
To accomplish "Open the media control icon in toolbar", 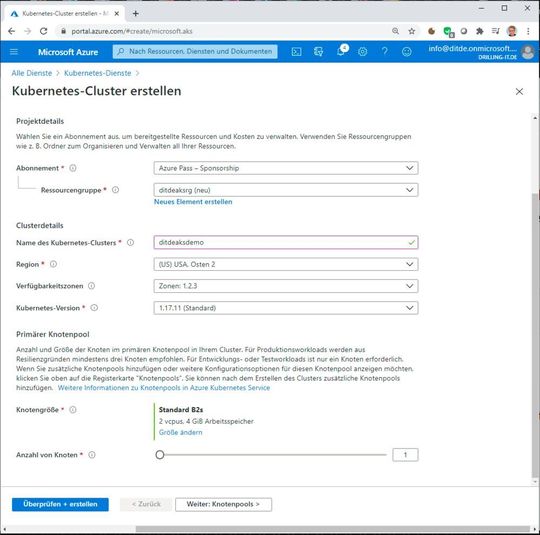I will click(x=496, y=31).
